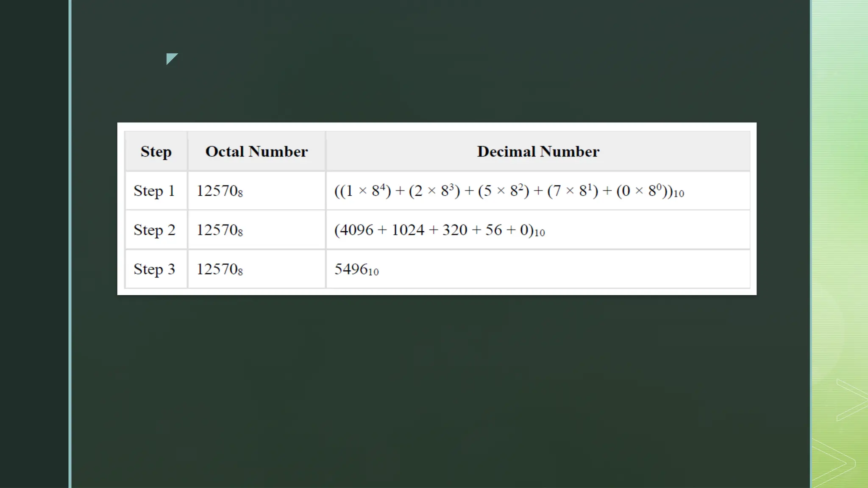Click the octal 12570 value in the Step 1 row

coord(220,191)
